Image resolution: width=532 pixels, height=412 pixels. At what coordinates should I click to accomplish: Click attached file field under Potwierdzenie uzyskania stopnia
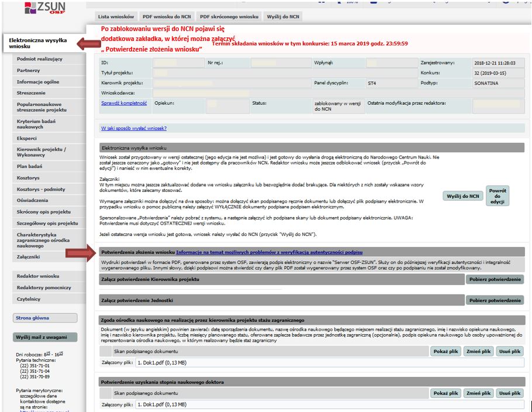330,404
